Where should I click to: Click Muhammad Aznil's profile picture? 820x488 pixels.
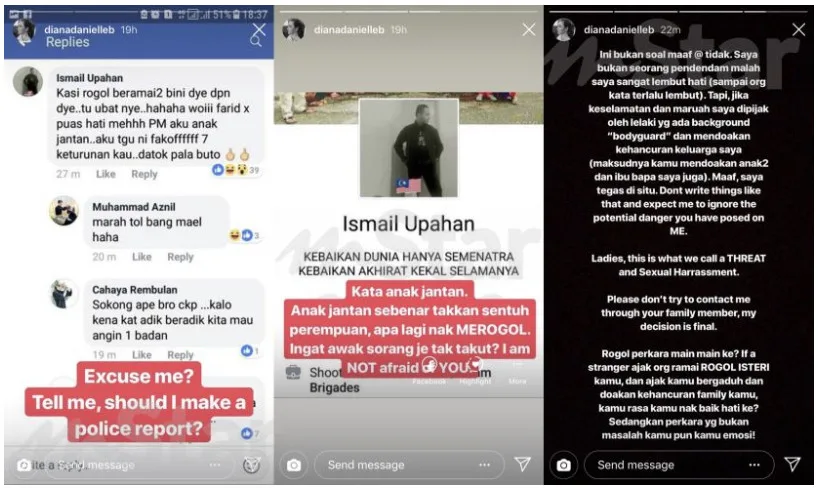tap(64, 211)
